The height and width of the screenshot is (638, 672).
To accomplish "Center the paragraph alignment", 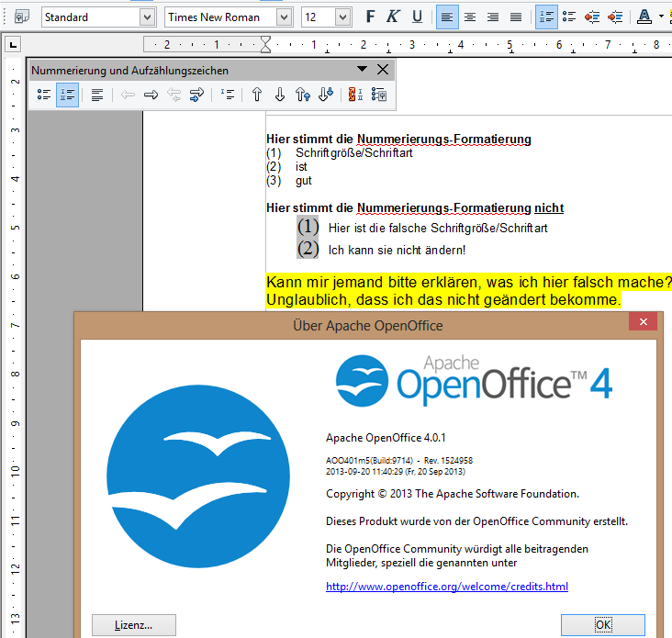I will pos(470,17).
